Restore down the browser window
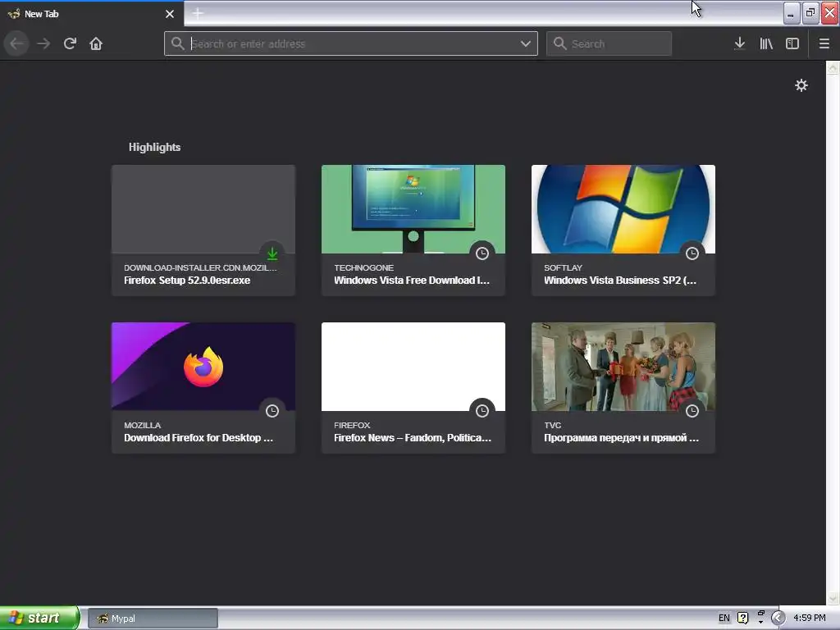 tap(810, 13)
